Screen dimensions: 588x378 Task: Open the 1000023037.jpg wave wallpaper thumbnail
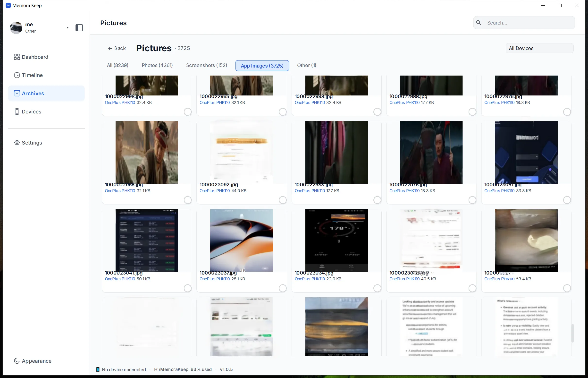click(241, 240)
